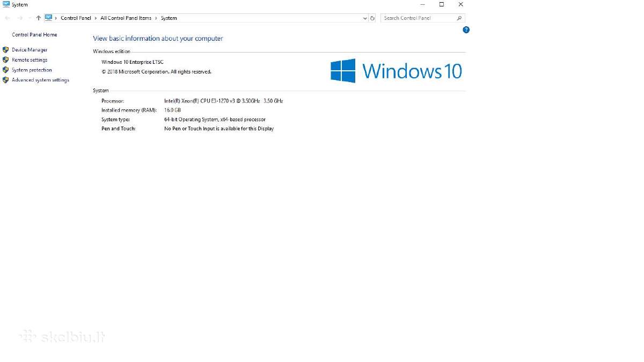
Task: Click shield icon beside Advanced system settings
Action: [x=6, y=80]
